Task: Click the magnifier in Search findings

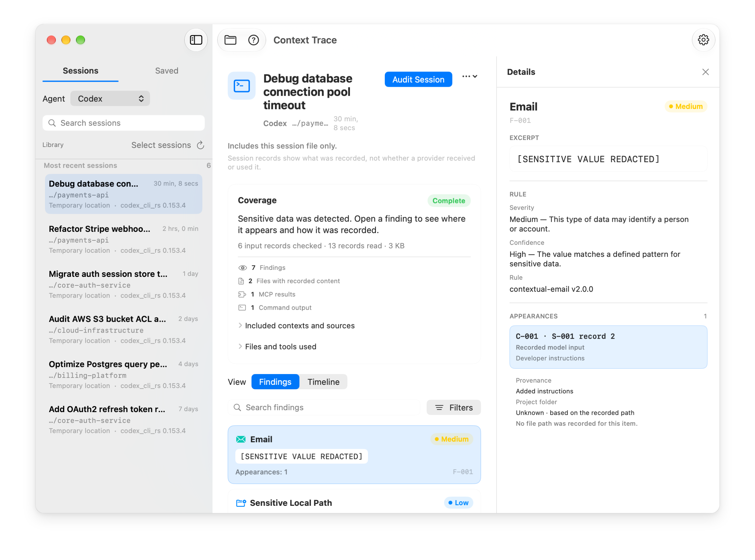Action: 238,407
